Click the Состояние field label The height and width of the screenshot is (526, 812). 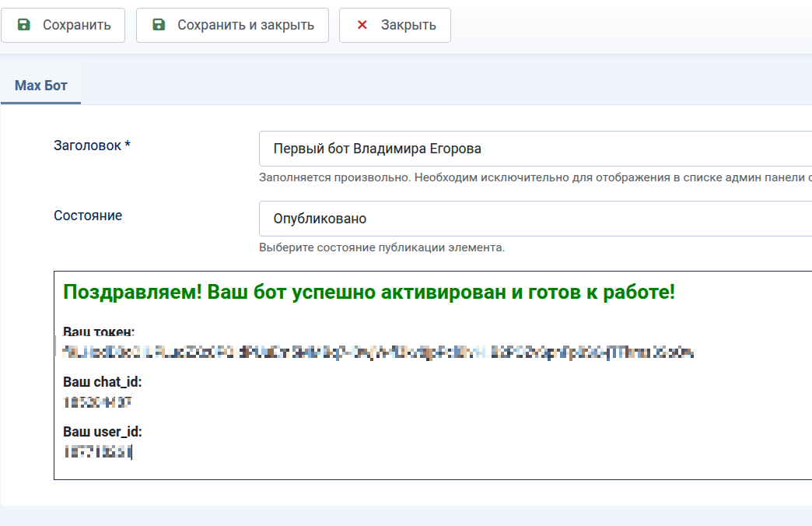point(88,216)
